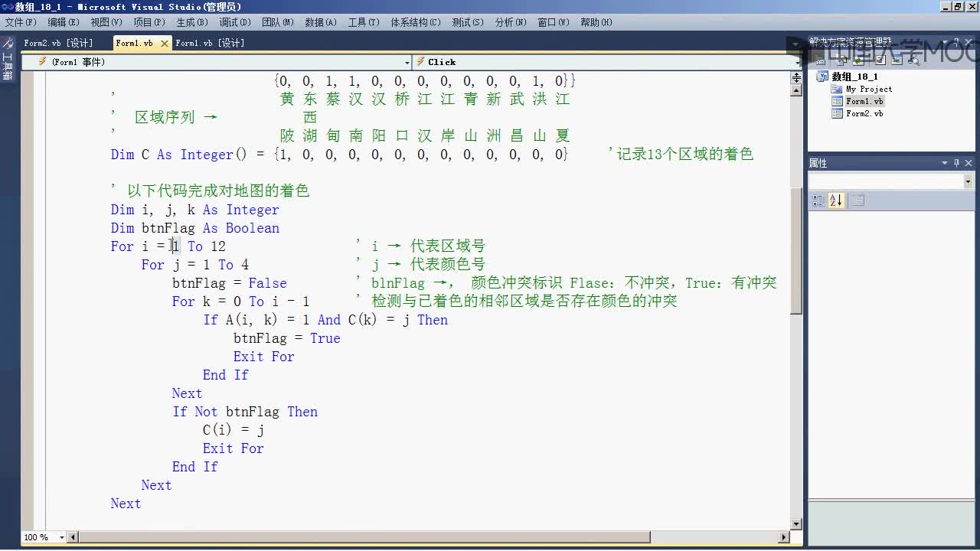980x551 pixels.
Task: Click the editor horizontal scrollbar thumb
Action: [365, 537]
